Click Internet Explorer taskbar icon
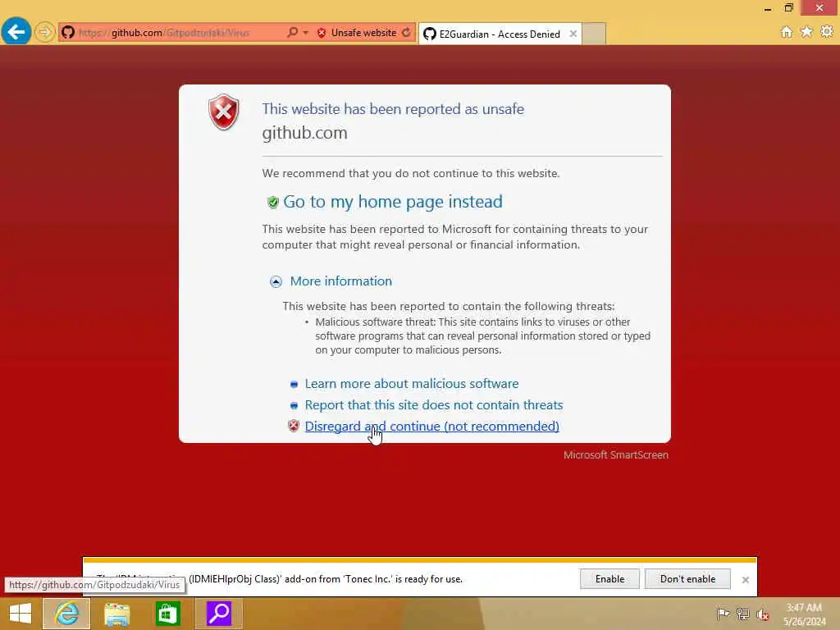Image resolution: width=840 pixels, height=630 pixels. [x=66, y=614]
